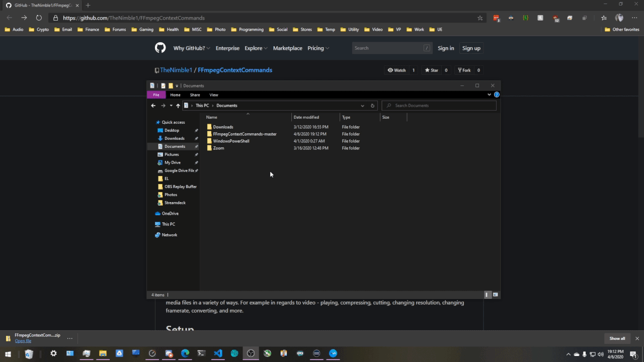Open the Home ribbon tab
644x362 pixels.
(x=175, y=95)
